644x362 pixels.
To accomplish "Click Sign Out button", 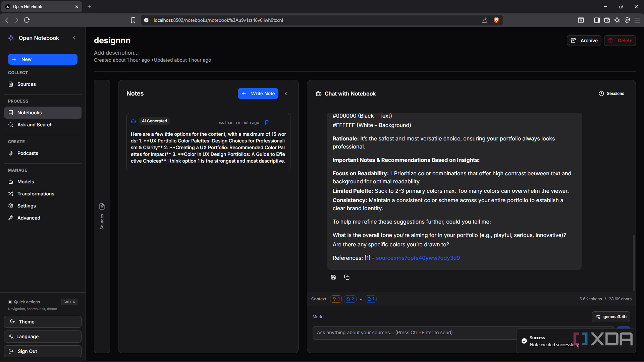I will (43, 351).
